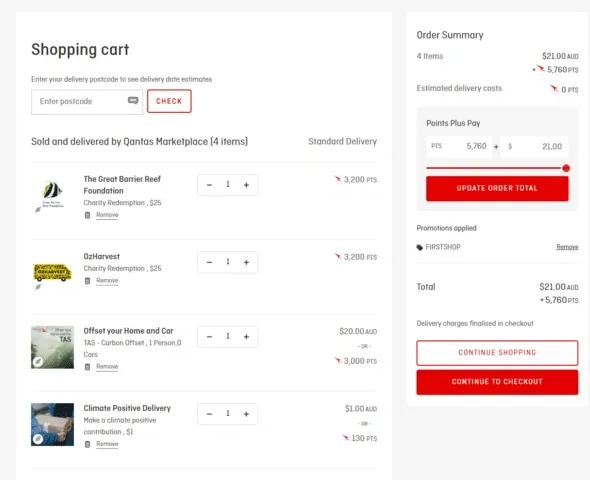Screen dimensions: 590x480
Task: Click trash icon for Great Barrier Reef Foundation
Action: [x=87, y=215]
